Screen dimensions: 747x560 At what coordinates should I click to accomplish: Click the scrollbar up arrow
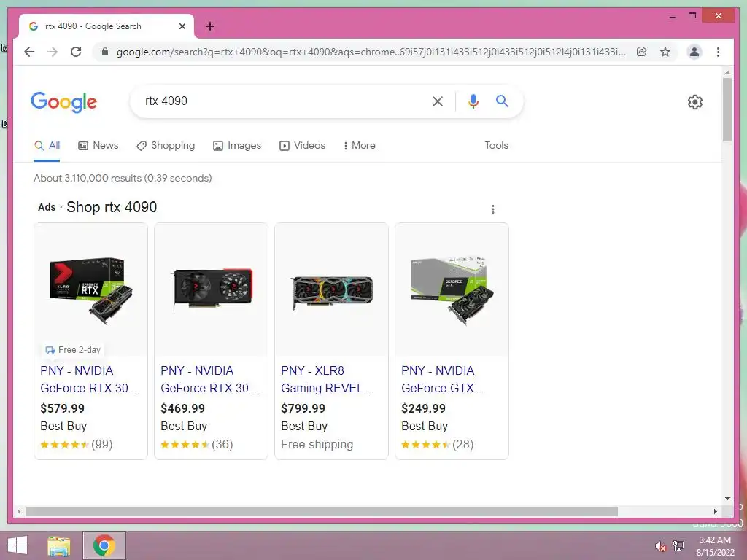click(x=727, y=72)
